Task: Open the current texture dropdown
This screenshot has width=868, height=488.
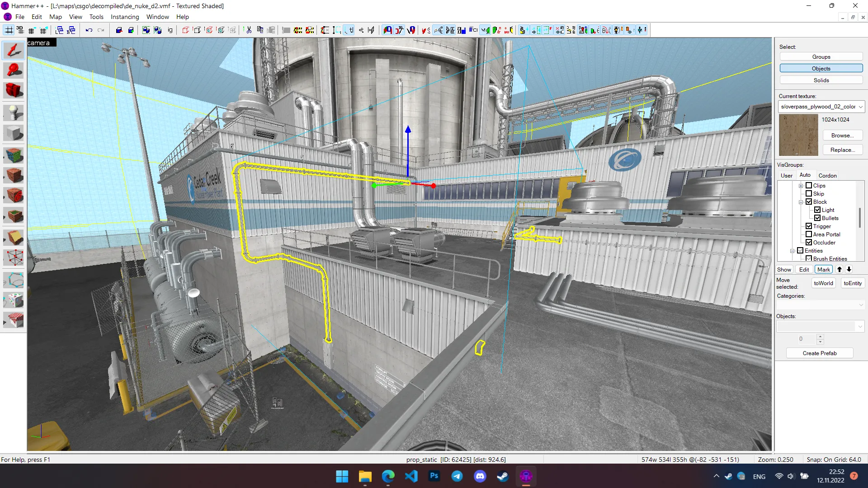Action: tap(860, 107)
